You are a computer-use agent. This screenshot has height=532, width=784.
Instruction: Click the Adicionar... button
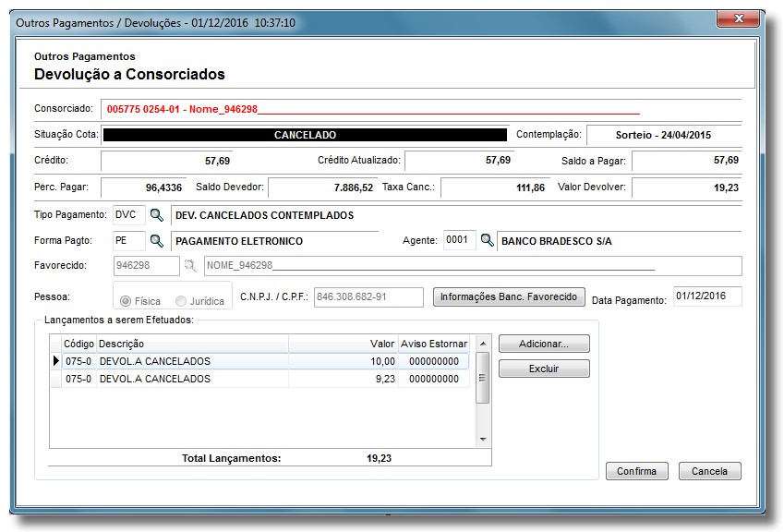[544, 344]
